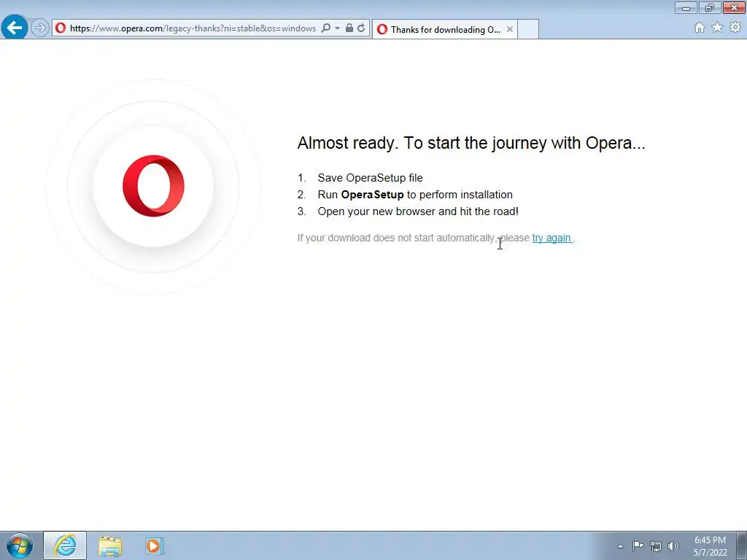This screenshot has width=747, height=560.
Task: Open Favorites with the star icon
Action: (x=717, y=28)
